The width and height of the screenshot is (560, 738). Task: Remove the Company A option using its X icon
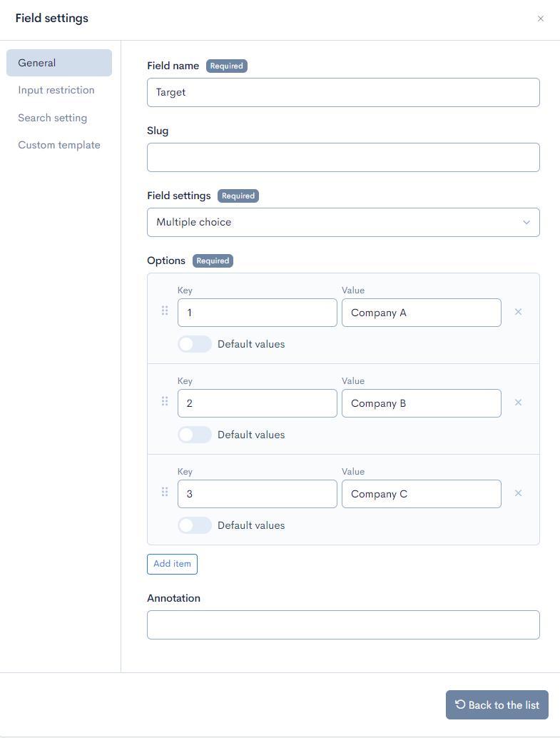pyautogui.click(x=518, y=312)
